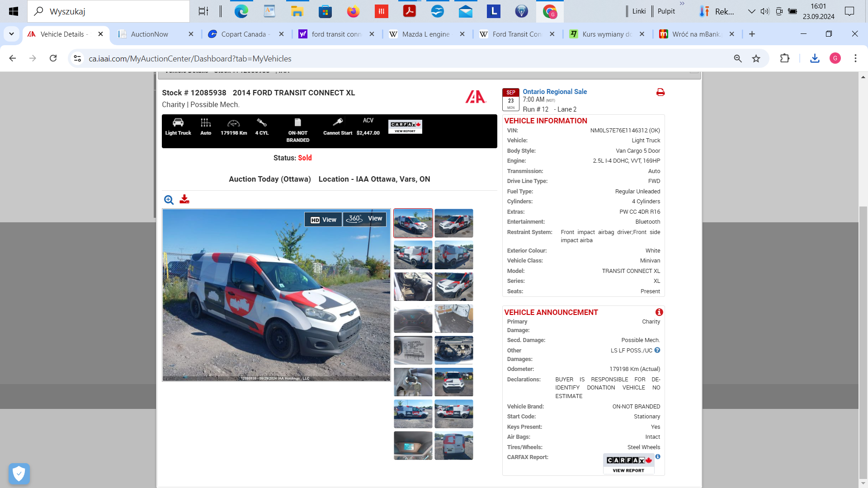
Task: Open the Extensions puzzle icon
Action: pyautogui.click(x=785, y=58)
